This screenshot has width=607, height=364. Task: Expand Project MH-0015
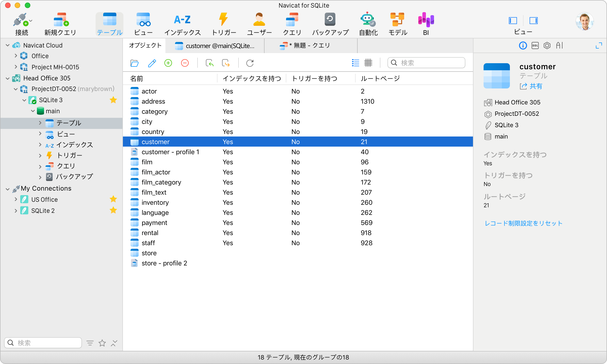16,67
